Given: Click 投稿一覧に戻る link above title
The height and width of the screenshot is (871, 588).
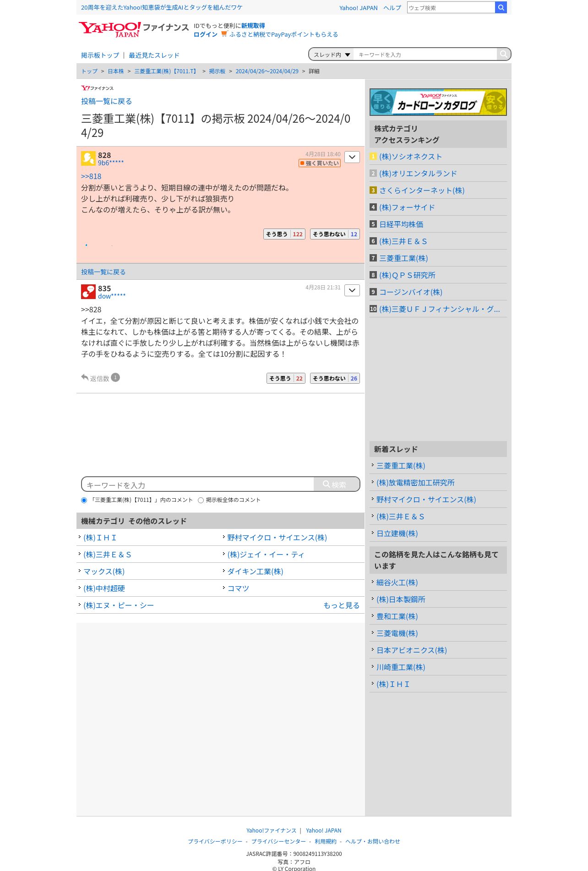Looking at the screenshot, I should click(106, 101).
